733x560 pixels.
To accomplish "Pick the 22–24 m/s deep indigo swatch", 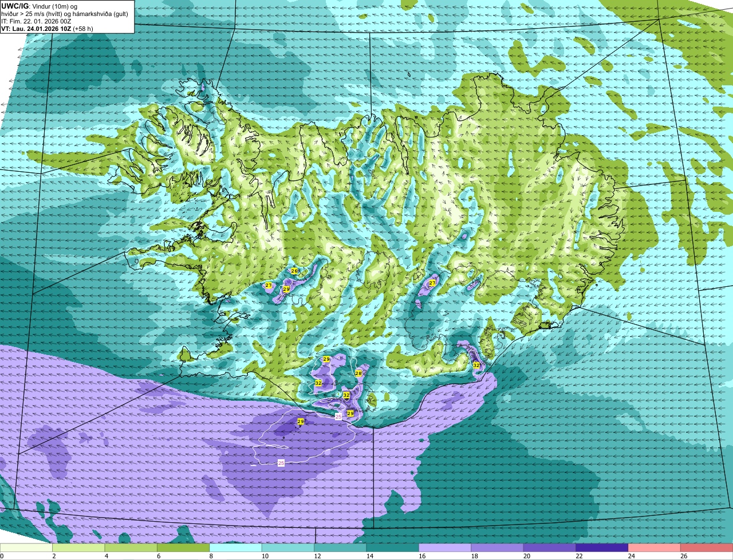I will click(x=602, y=547).
